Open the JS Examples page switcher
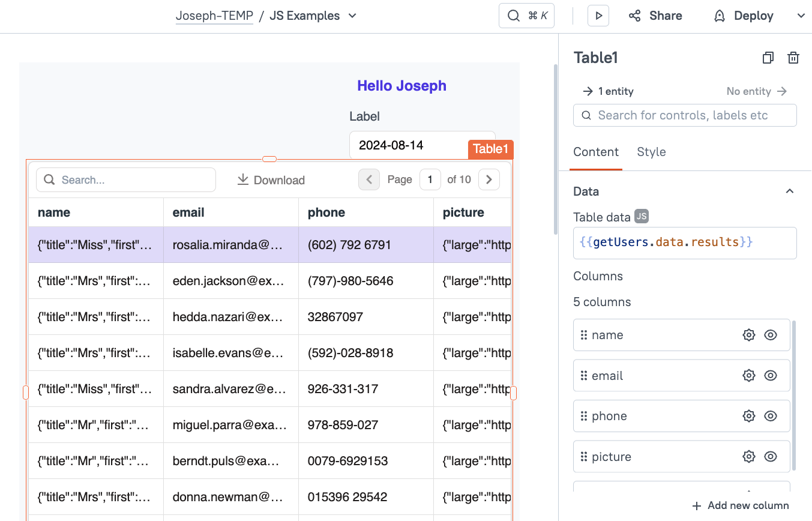Viewport: 812px width, 521px height. click(352, 16)
